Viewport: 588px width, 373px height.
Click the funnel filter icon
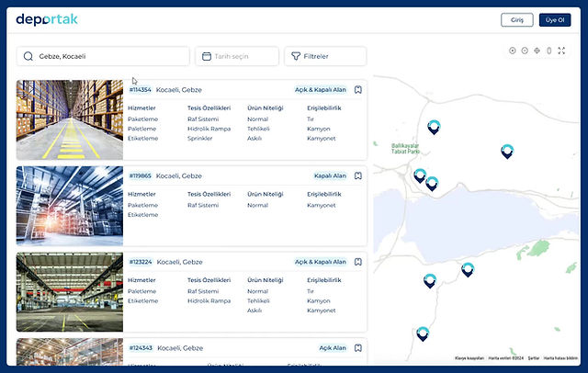pos(296,56)
